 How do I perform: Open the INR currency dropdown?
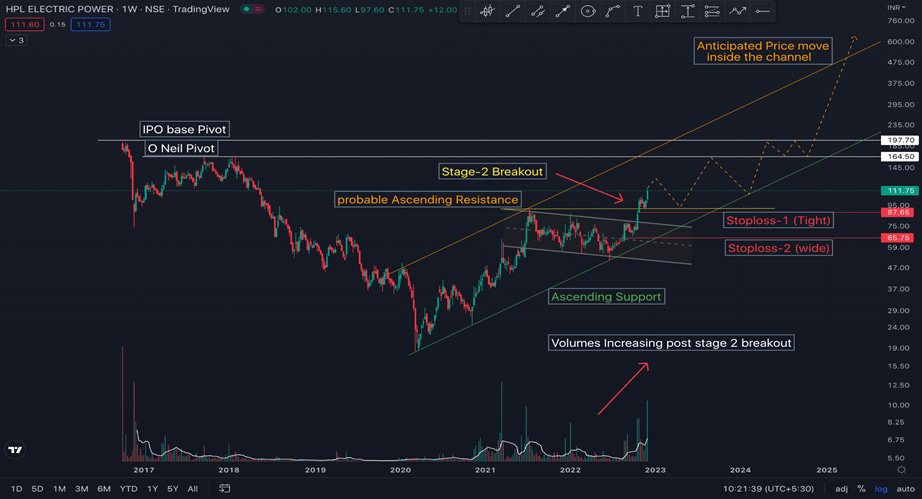(897, 8)
